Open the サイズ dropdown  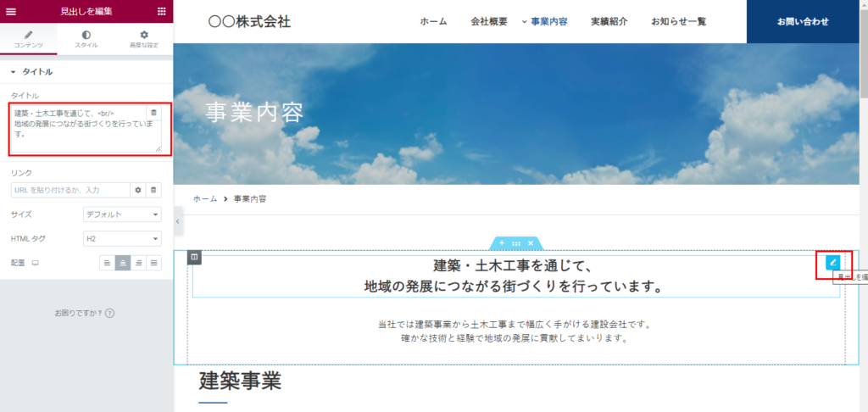122,214
